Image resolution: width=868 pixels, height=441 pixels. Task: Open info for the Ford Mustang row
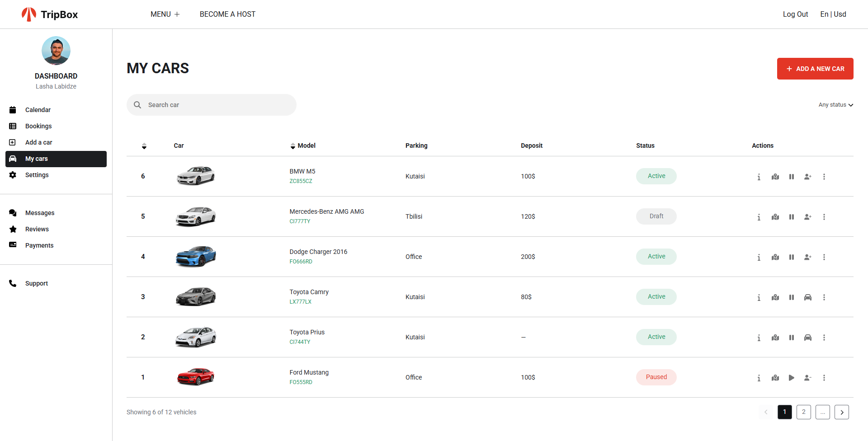759,378
